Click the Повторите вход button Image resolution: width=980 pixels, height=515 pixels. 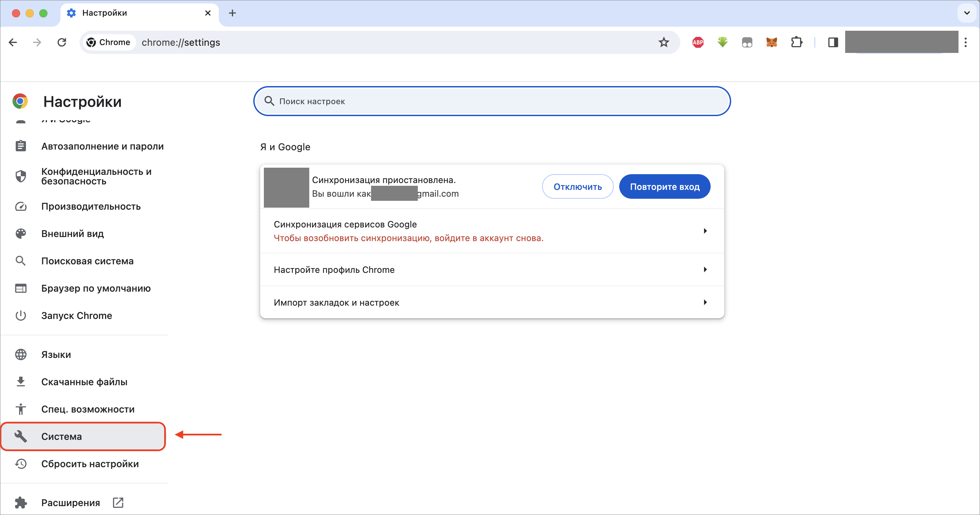665,186
